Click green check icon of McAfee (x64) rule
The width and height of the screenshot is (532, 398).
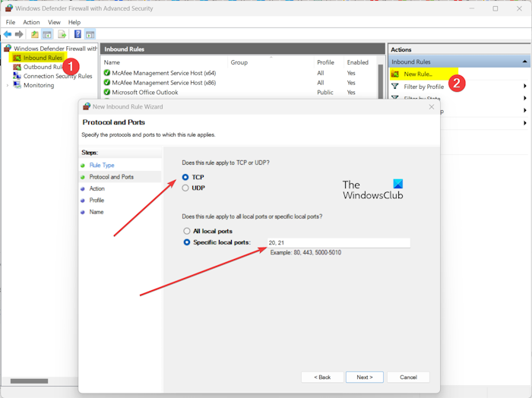[107, 73]
